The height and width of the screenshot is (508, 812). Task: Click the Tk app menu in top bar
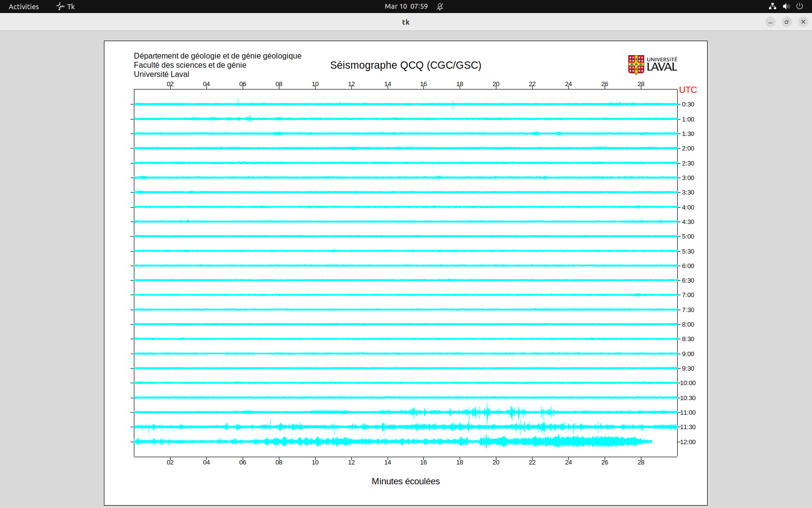click(66, 6)
